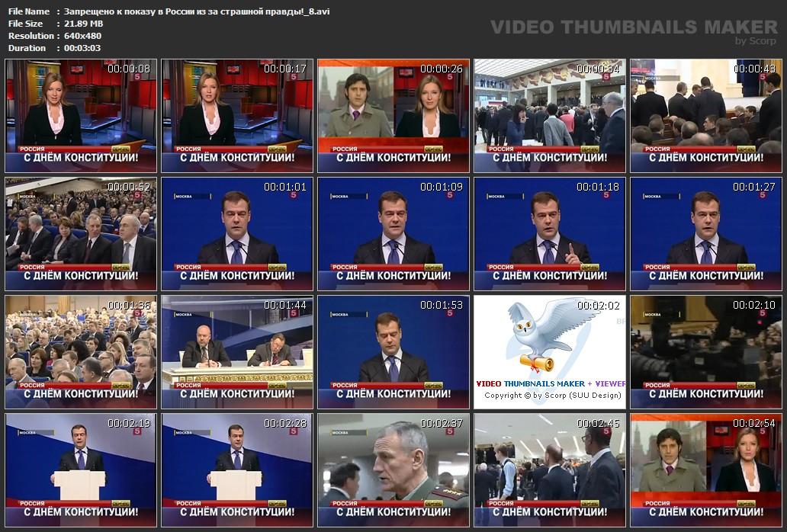Screen dimensions: 787x532
Task: Click the 'by Scorp' text in header
Action: tap(755, 41)
